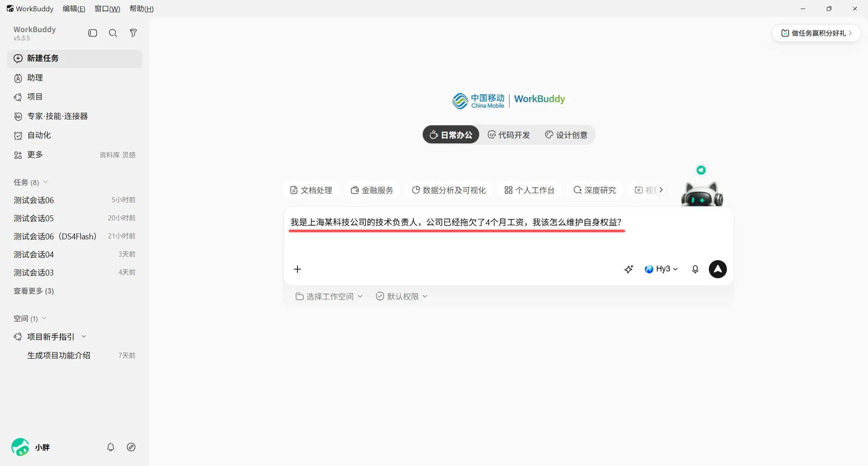
Task: Start a new task with 新建任务
Action: pyautogui.click(x=75, y=58)
